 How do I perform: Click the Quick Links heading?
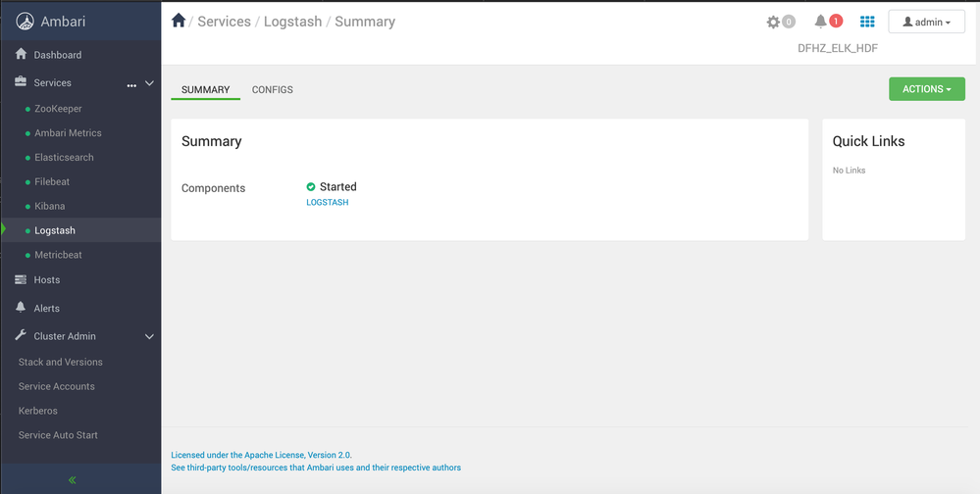pos(869,141)
